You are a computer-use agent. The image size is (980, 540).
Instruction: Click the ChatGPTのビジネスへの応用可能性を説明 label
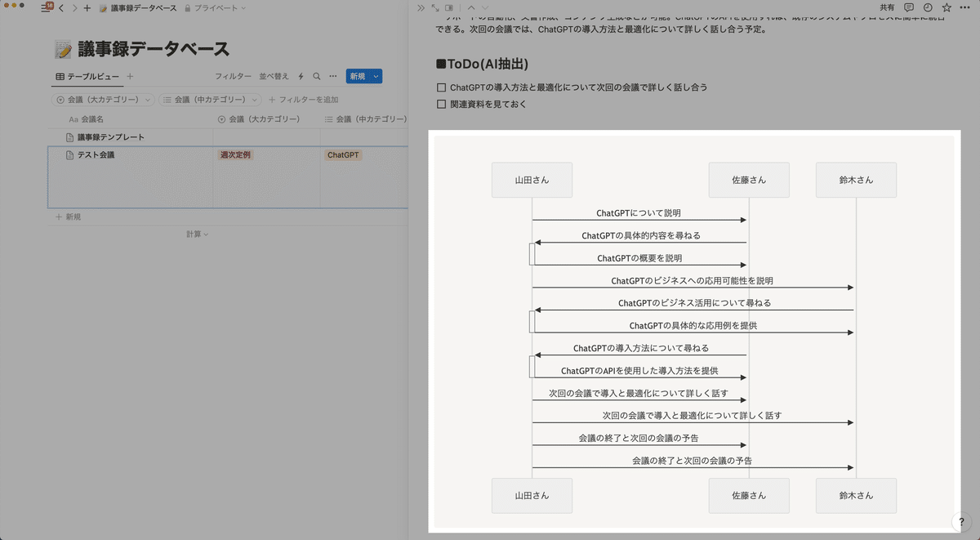point(693,280)
